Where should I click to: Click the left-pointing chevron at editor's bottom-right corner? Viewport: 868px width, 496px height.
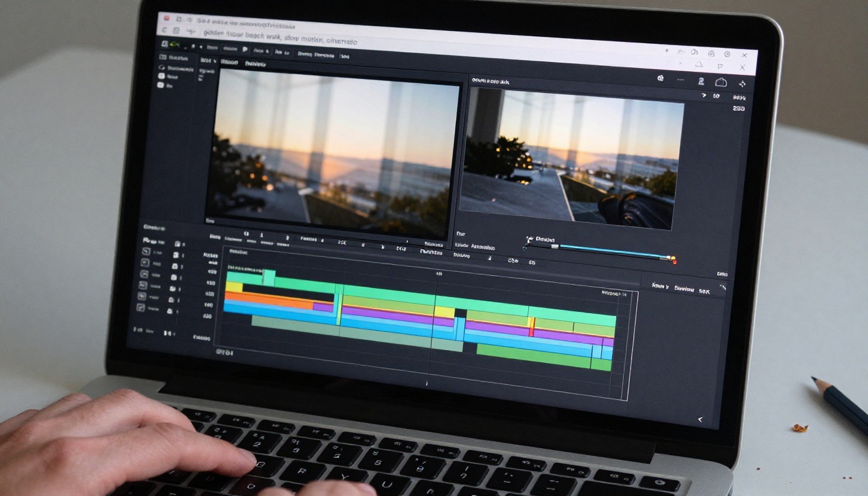pos(701,420)
